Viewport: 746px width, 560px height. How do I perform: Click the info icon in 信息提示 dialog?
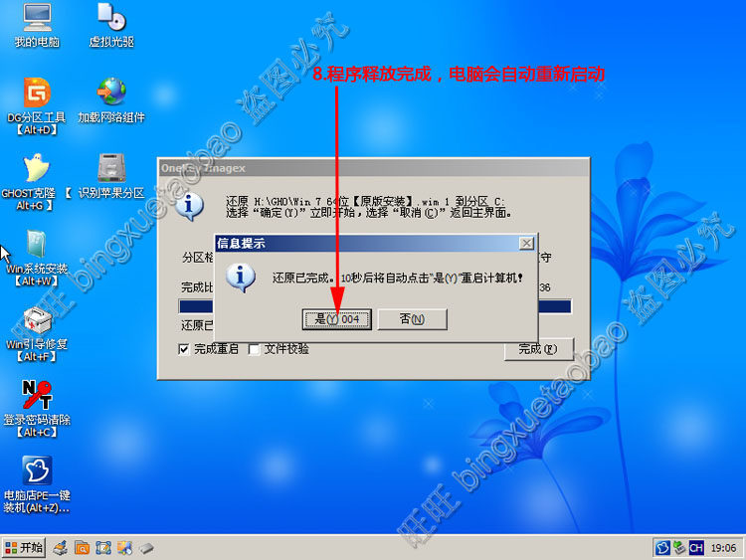pos(241,278)
